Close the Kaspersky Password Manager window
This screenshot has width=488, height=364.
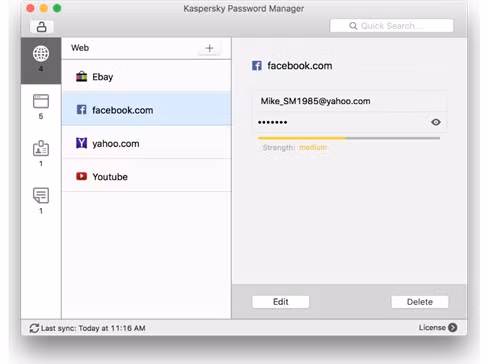pyautogui.click(x=30, y=8)
